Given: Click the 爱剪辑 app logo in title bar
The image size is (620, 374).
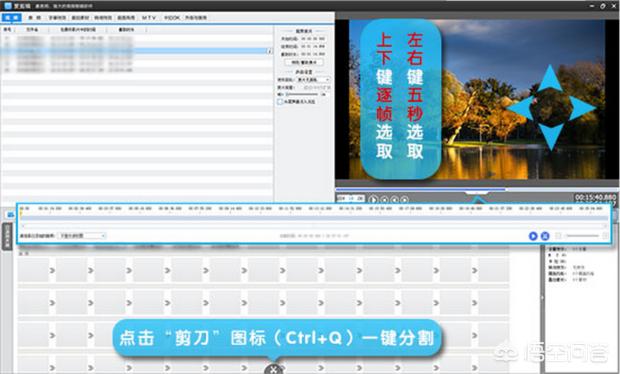Looking at the screenshot, I should [8, 6].
